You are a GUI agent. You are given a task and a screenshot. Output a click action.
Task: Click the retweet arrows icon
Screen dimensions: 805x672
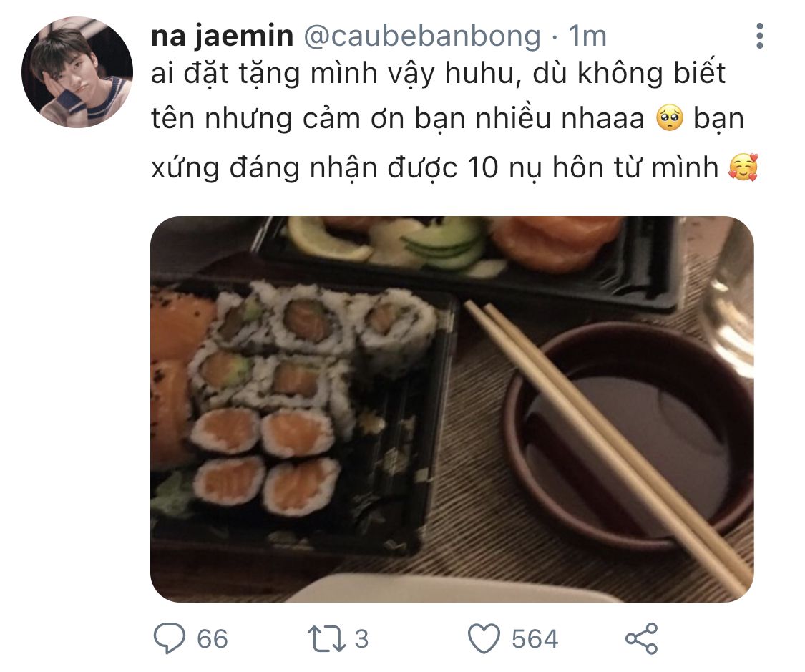tap(326, 638)
